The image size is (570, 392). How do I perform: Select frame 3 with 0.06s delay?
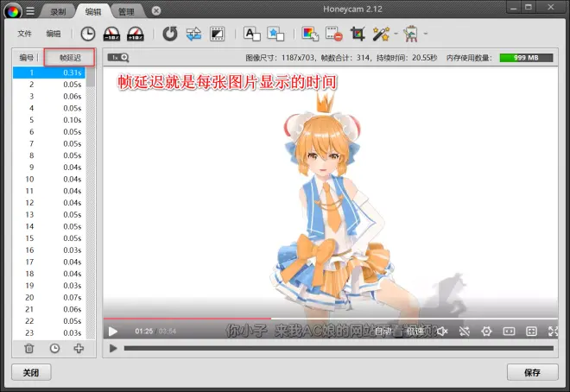49,97
